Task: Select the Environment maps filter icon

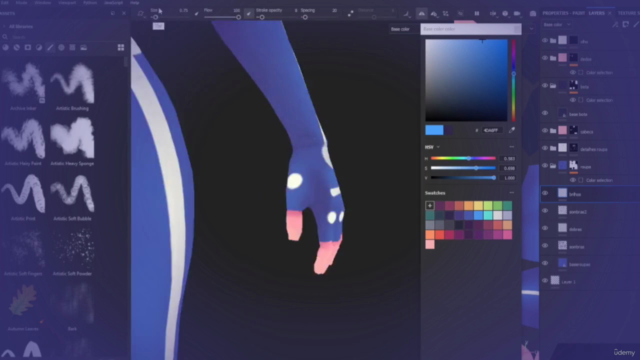Action: coord(84,48)
